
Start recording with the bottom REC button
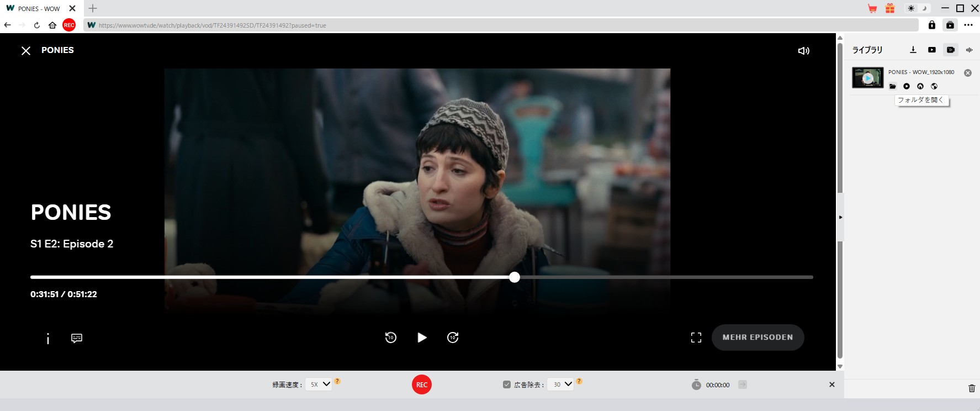coord(422,384)
